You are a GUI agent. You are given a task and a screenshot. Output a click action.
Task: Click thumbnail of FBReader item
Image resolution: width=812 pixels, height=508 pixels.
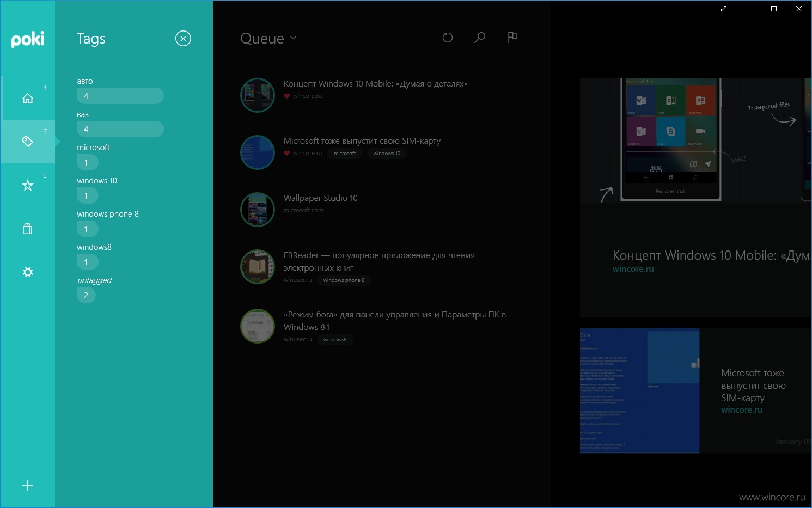click(x=258, y=267)
